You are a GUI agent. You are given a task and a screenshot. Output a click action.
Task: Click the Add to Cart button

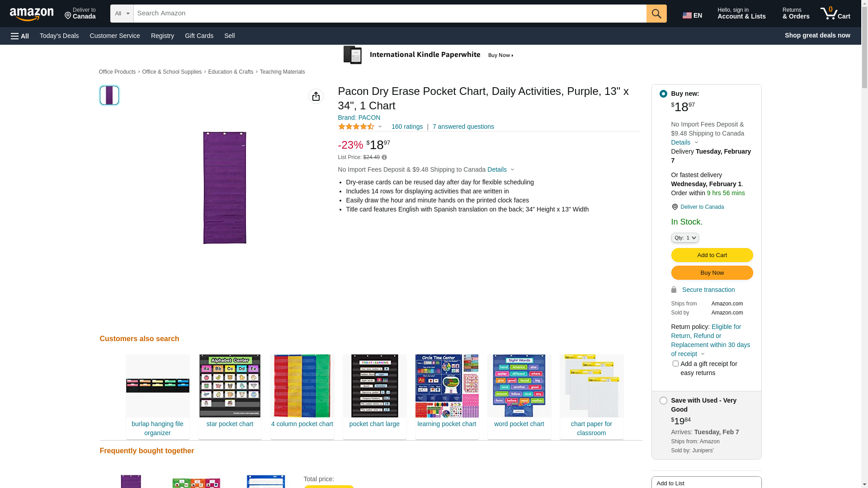pos(712,255)
